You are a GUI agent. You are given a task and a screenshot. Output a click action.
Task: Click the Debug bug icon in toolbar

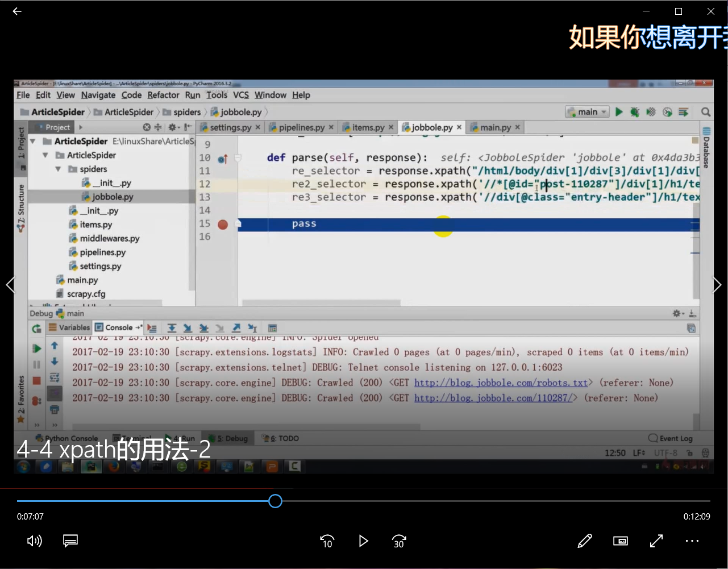pos(635,112)
